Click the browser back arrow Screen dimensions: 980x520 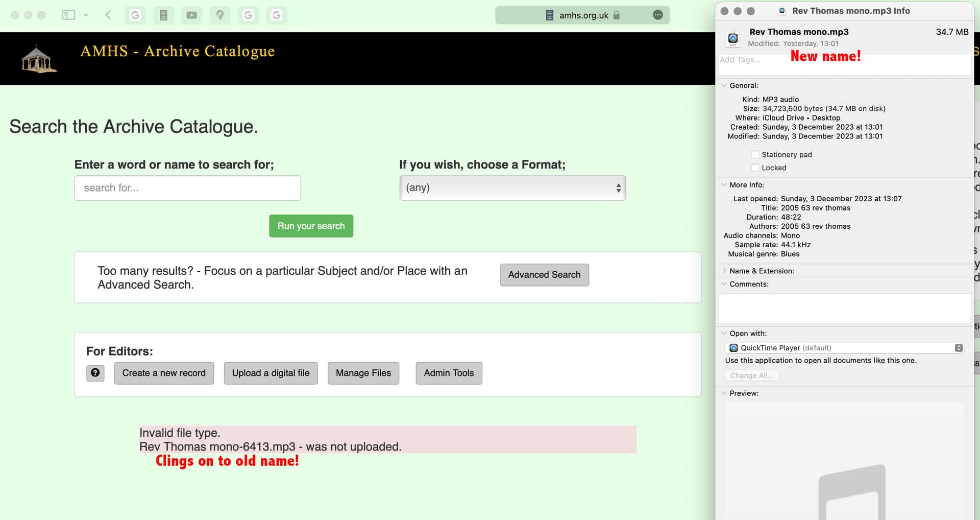point(108,15)
